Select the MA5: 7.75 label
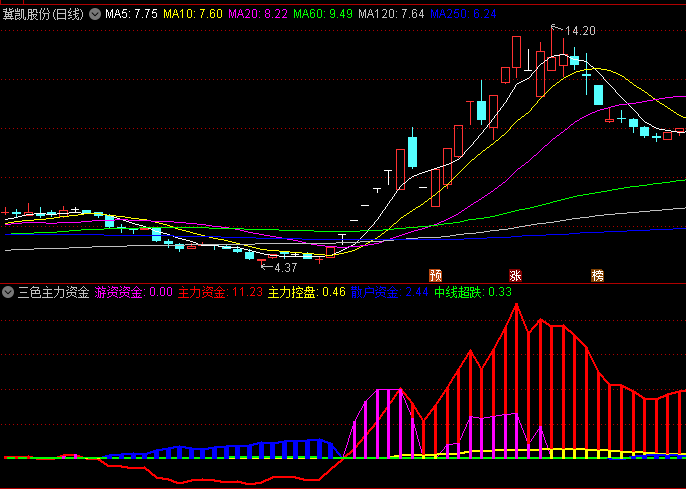 (x=131, y=14)
